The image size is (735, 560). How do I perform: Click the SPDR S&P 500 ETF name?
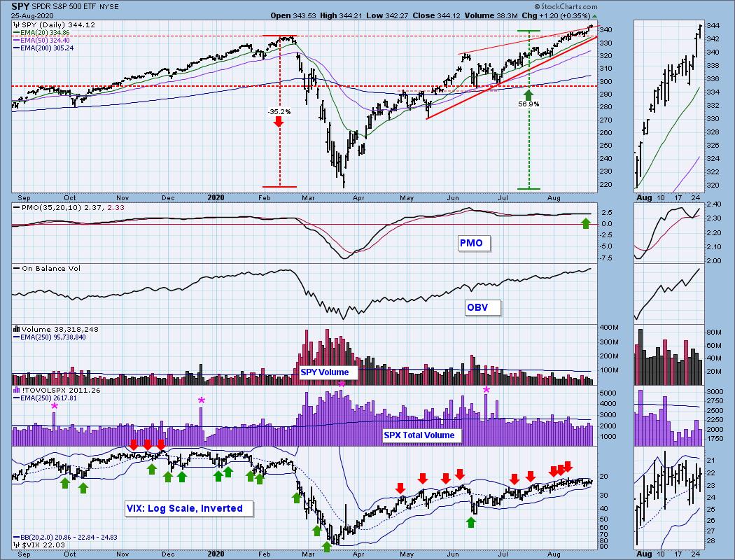pyautogui.click(x=64, y=7)
